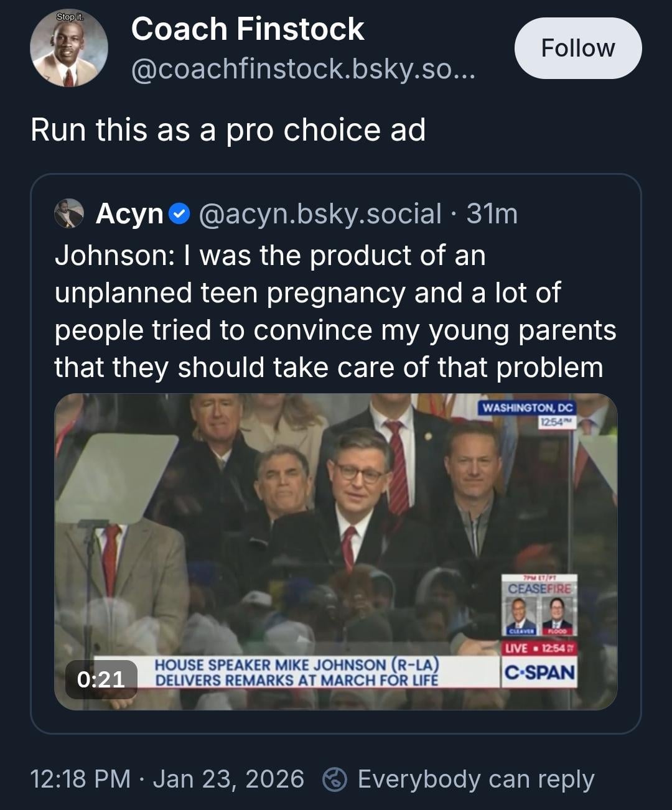Click the Ceasefire promo graphic in video
Screen dimensions: 672x810
[x=539, y=605]
